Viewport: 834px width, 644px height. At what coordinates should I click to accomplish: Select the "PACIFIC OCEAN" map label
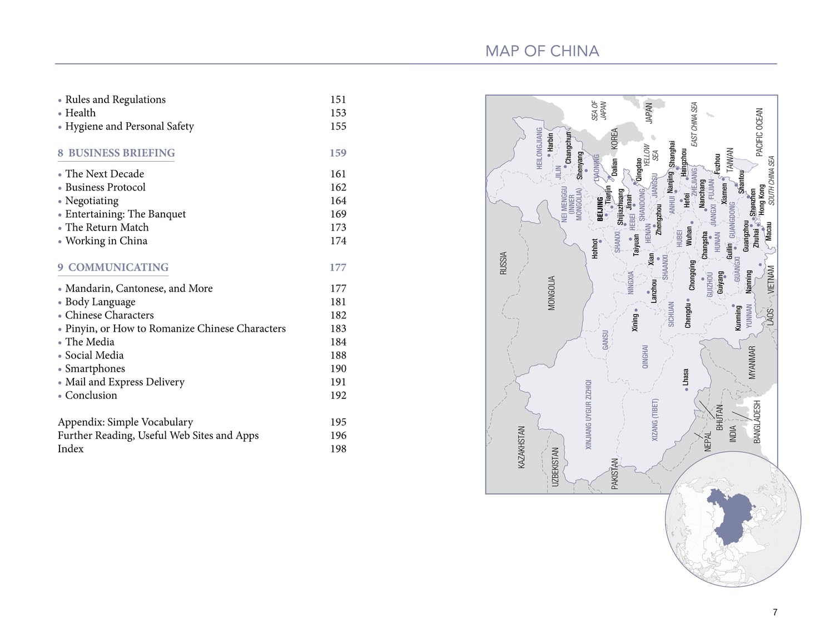click(760, 132)
